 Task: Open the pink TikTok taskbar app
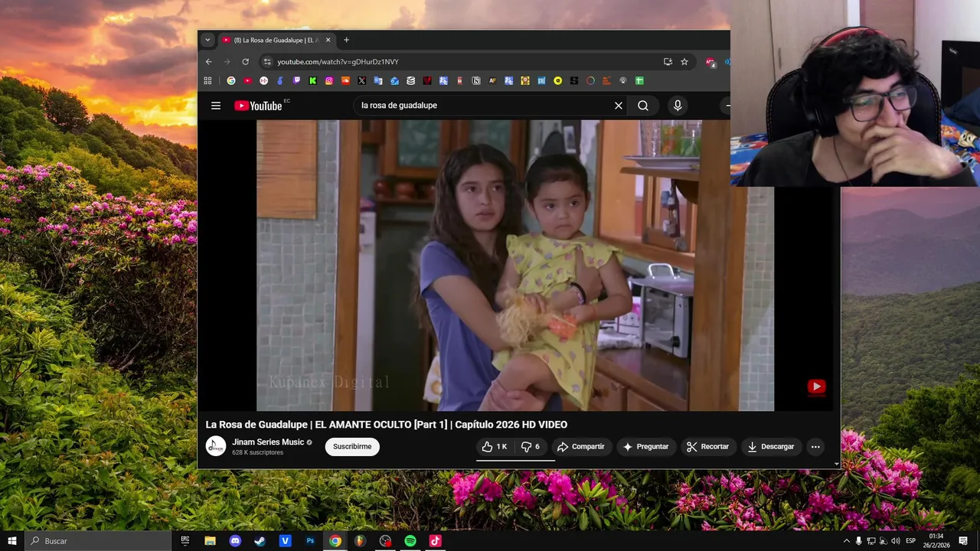435,540
